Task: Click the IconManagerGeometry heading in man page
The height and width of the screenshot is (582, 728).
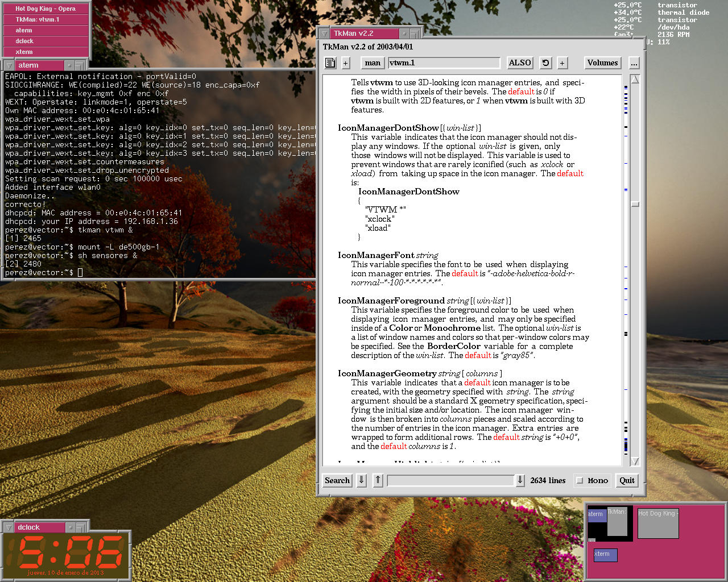Action: pyautogui.click(x=387, y=373)
